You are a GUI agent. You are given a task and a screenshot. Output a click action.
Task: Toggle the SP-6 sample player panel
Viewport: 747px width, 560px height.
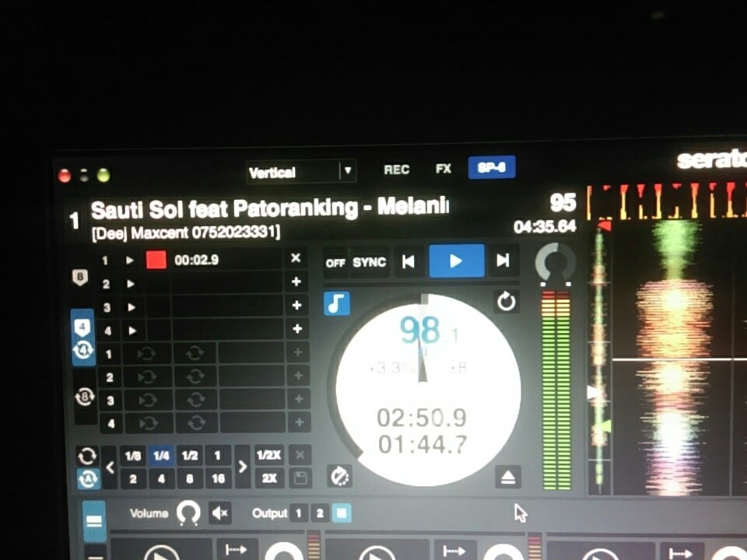(x=491, y=168)
